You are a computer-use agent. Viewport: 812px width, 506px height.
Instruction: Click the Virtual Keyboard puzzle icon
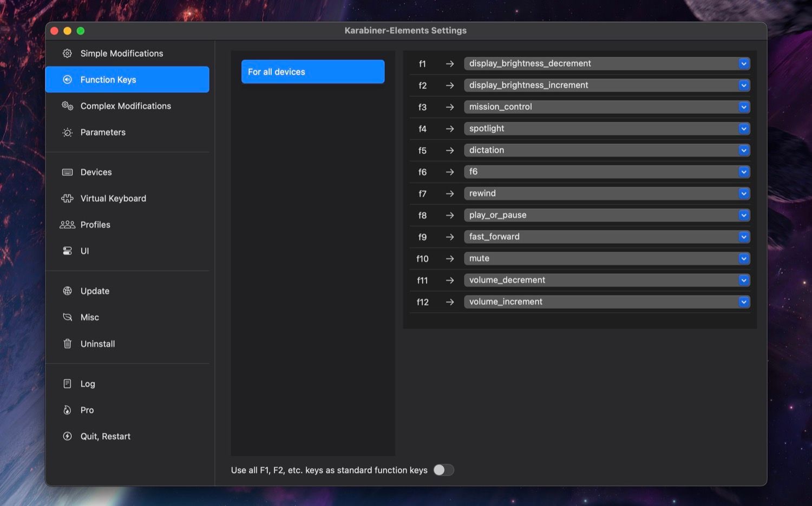click(67, 198)
